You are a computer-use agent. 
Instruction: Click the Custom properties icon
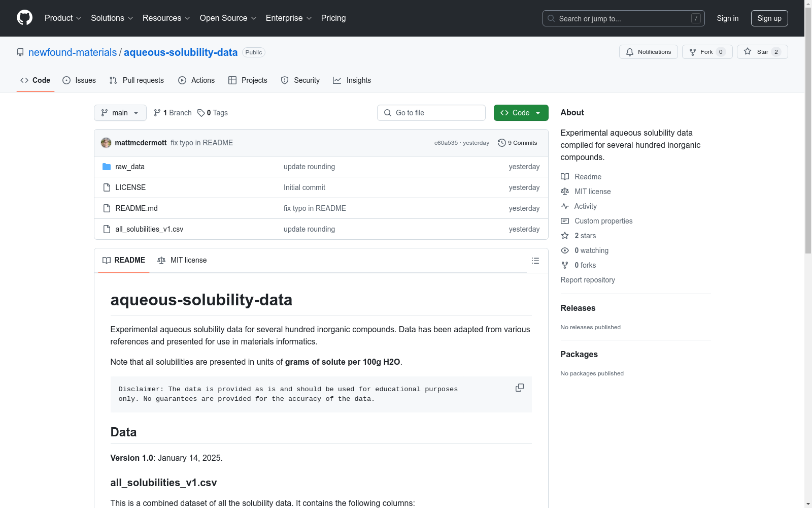pos(565,221)
